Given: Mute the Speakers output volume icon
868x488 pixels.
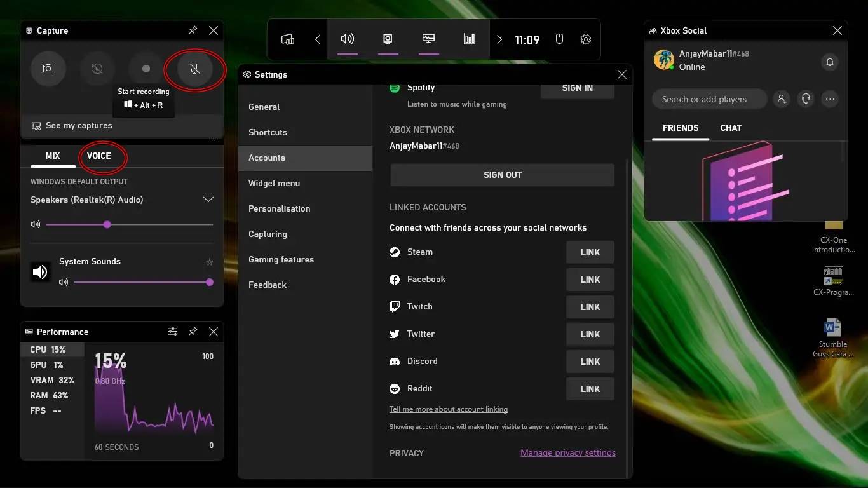Looking at the screenshot, I should 36,224.
